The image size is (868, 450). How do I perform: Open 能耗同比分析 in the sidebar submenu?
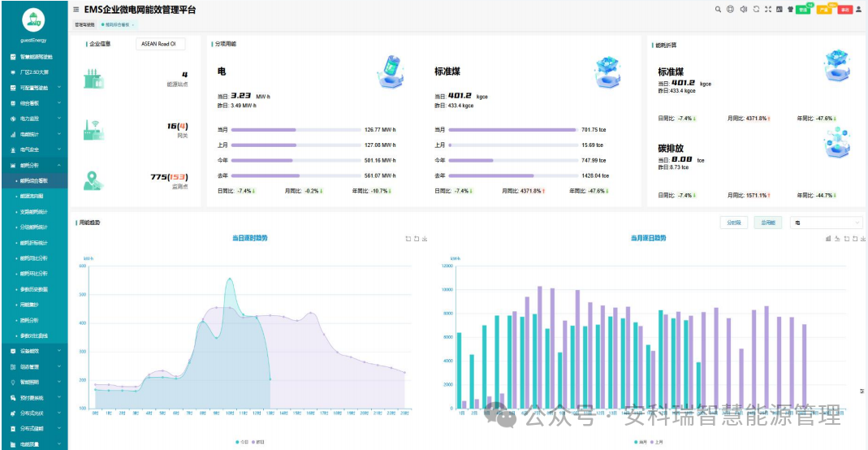click(34, 257)
